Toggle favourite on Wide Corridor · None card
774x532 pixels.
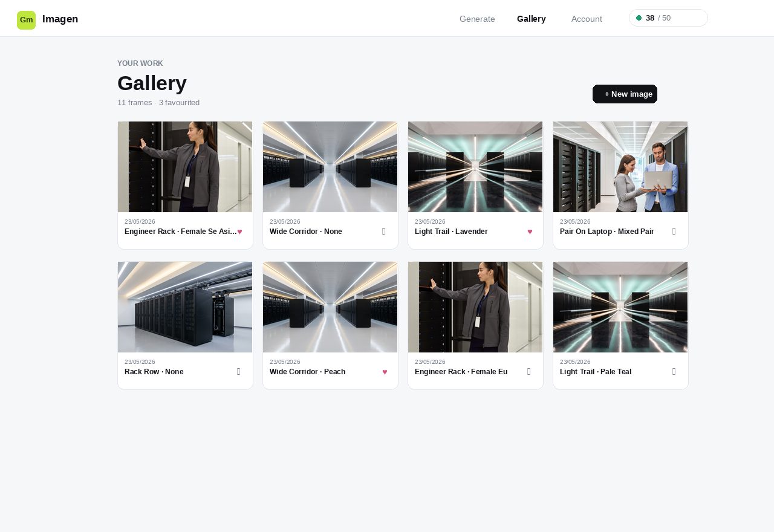[384, 232]
